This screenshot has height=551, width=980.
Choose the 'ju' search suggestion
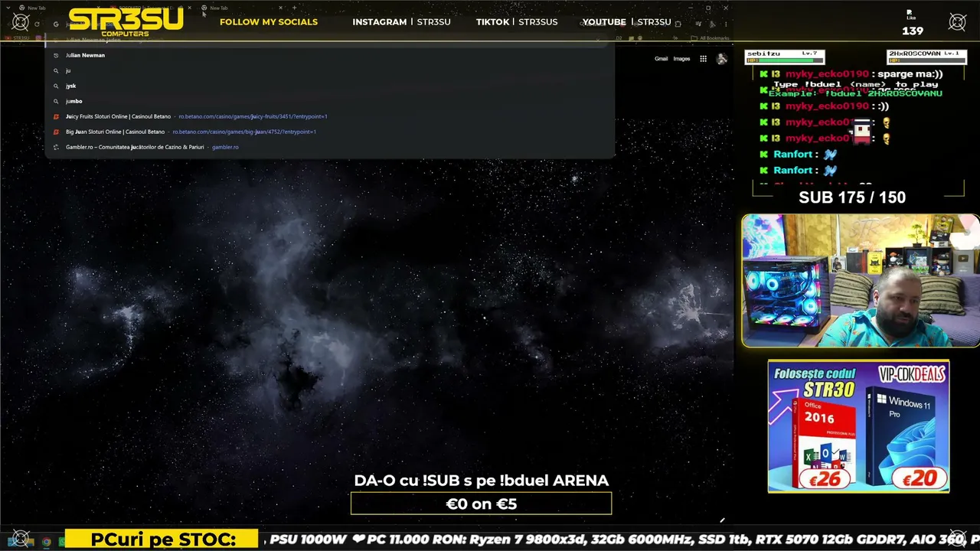coord(329,70)
